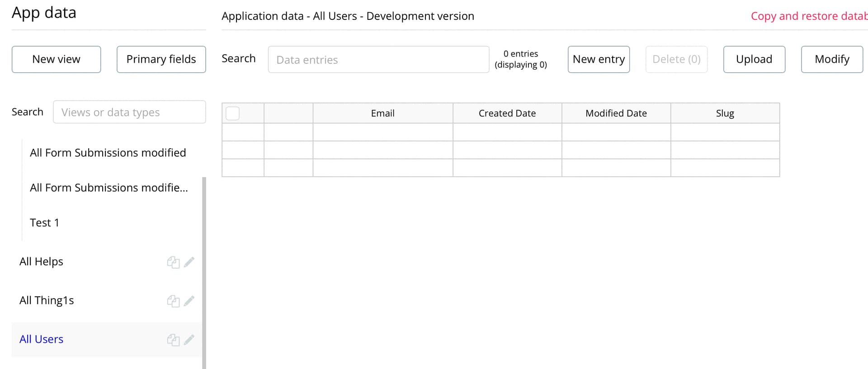Click the Created Date column header
Screen dimensions: 868x369
tap(507, 113)
